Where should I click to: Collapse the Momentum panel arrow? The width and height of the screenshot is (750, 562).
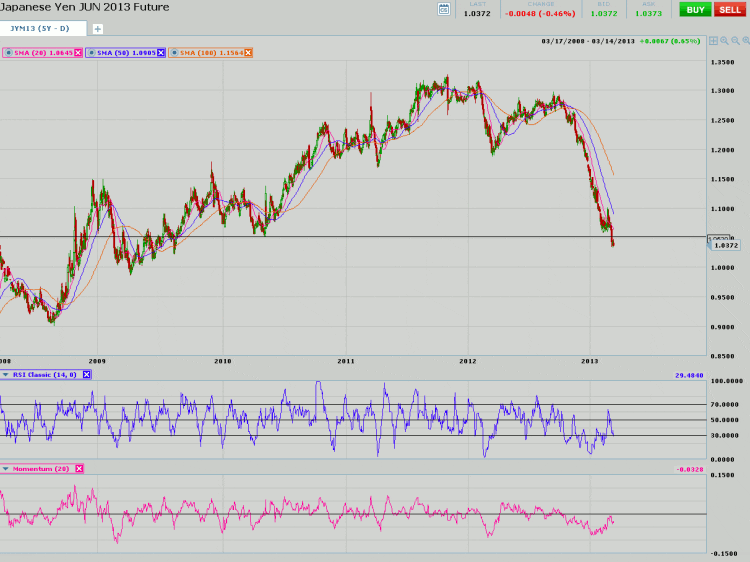click(5, 468)
